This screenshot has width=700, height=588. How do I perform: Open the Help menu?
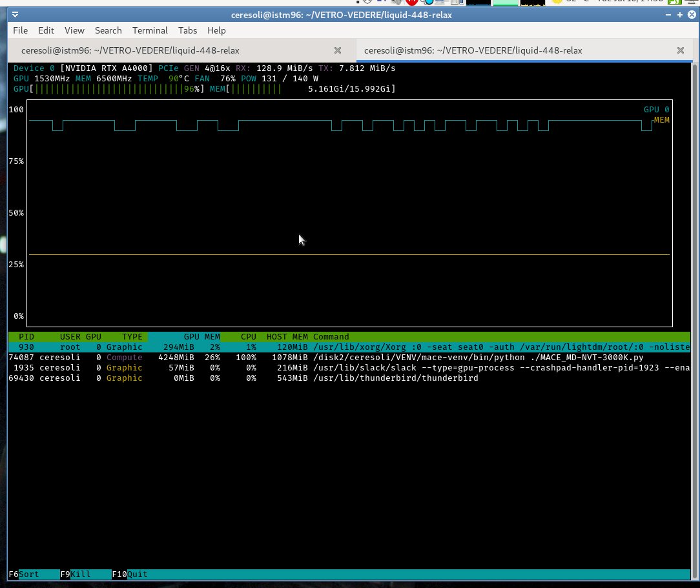pos(216,30)
